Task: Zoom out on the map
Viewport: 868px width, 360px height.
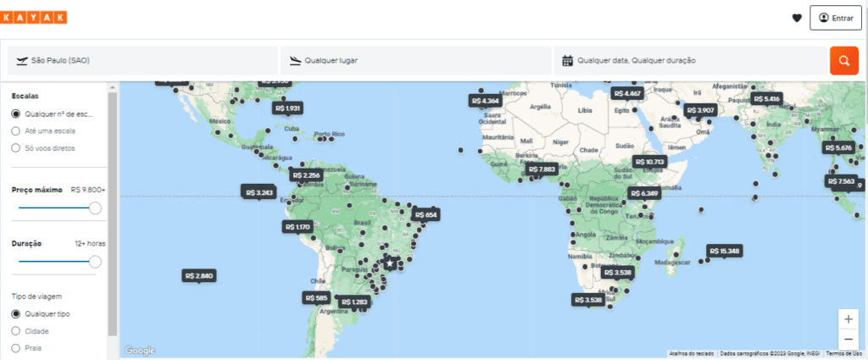Action: point(849,339)
